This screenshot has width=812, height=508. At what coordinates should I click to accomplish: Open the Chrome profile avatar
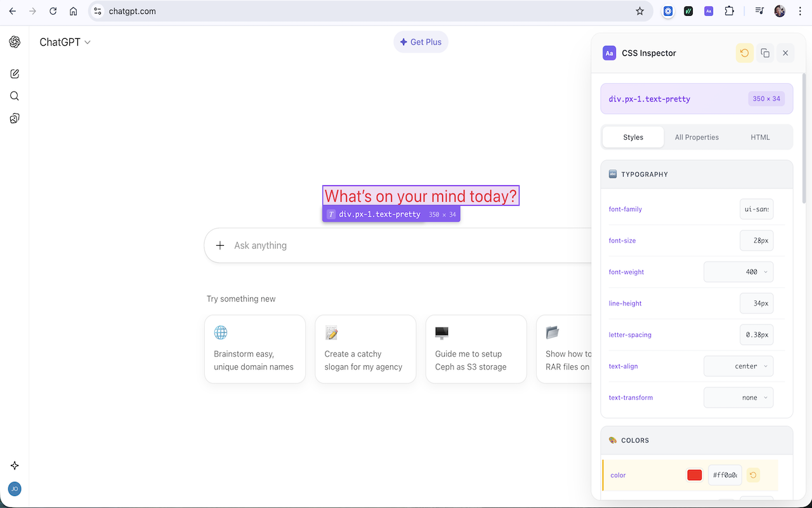point(780,11)
